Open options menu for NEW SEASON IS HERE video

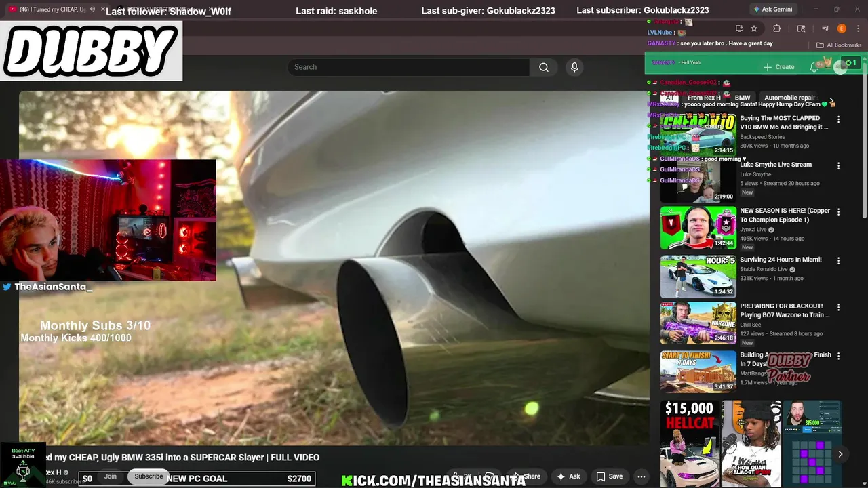click(838, 211)
